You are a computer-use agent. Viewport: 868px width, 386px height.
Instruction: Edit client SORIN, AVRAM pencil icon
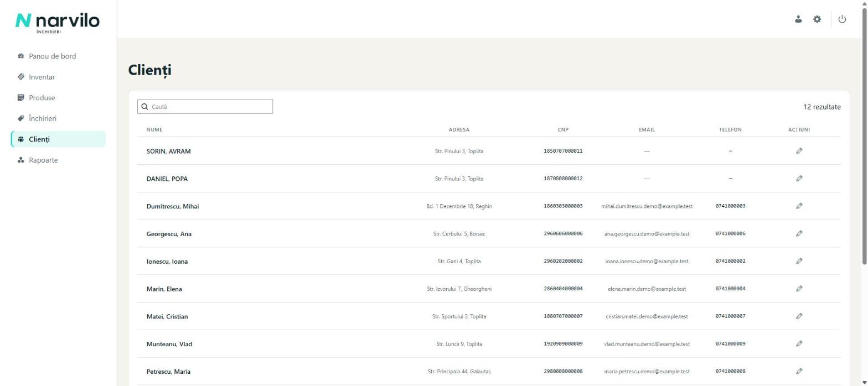tap(799, 151)
